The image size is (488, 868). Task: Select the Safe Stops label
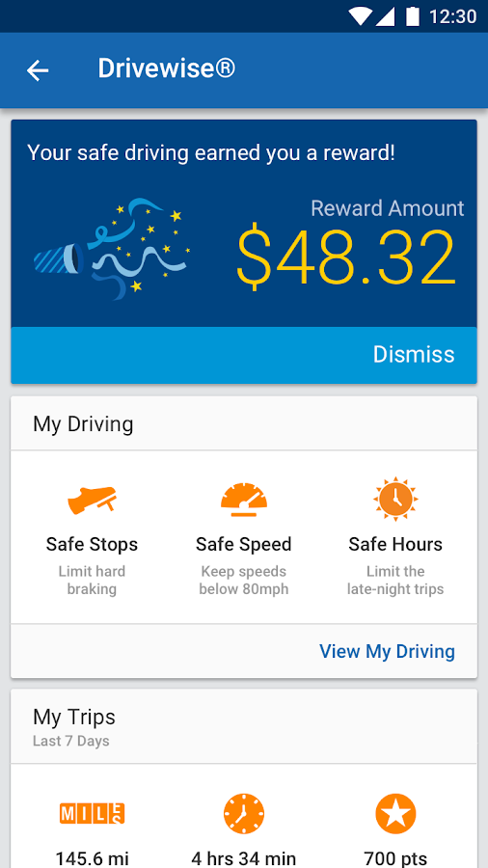point(92,544)
